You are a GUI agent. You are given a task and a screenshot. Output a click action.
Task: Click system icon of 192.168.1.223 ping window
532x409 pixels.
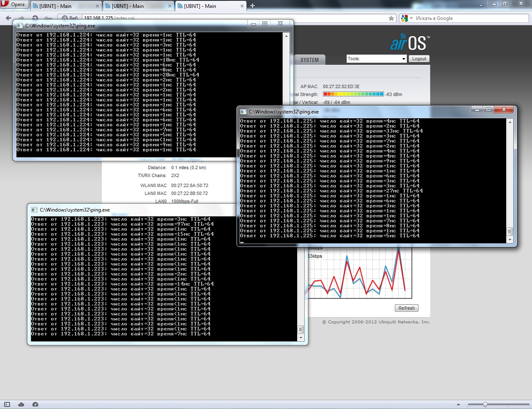[x=34, y=210]
